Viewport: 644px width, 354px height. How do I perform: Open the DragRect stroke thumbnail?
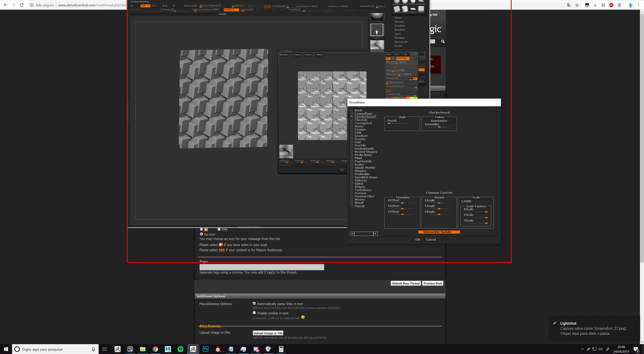click(x=377, y=31)
